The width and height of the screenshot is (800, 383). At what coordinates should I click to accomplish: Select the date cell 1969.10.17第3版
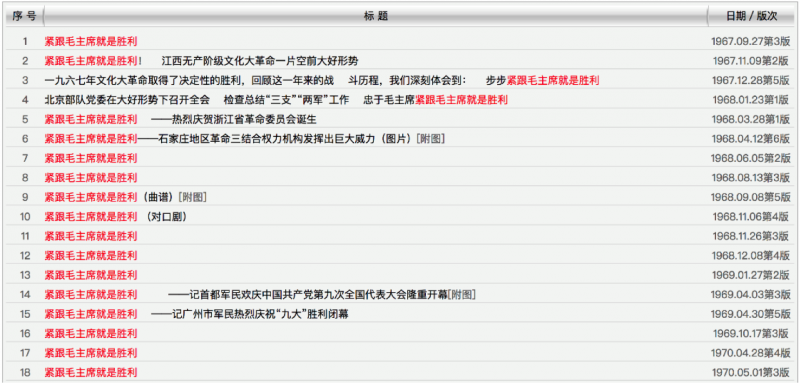tap(751, 334)
